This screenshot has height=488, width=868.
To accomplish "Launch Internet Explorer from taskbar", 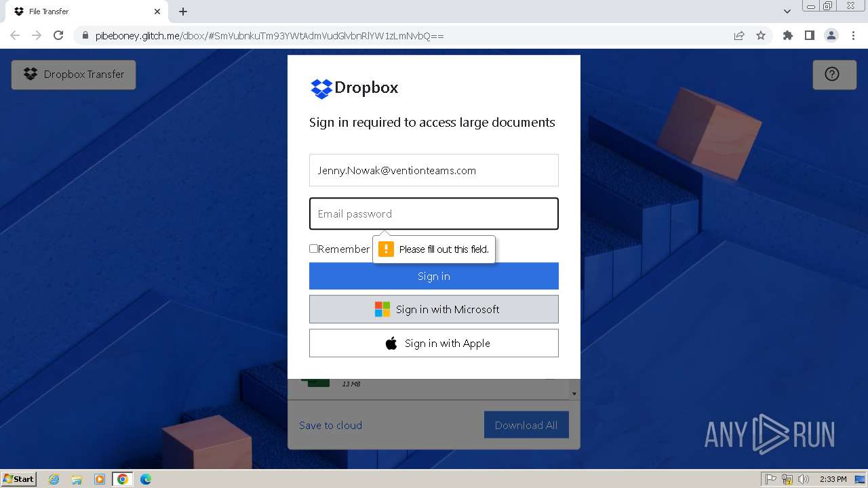I will 54,479.
